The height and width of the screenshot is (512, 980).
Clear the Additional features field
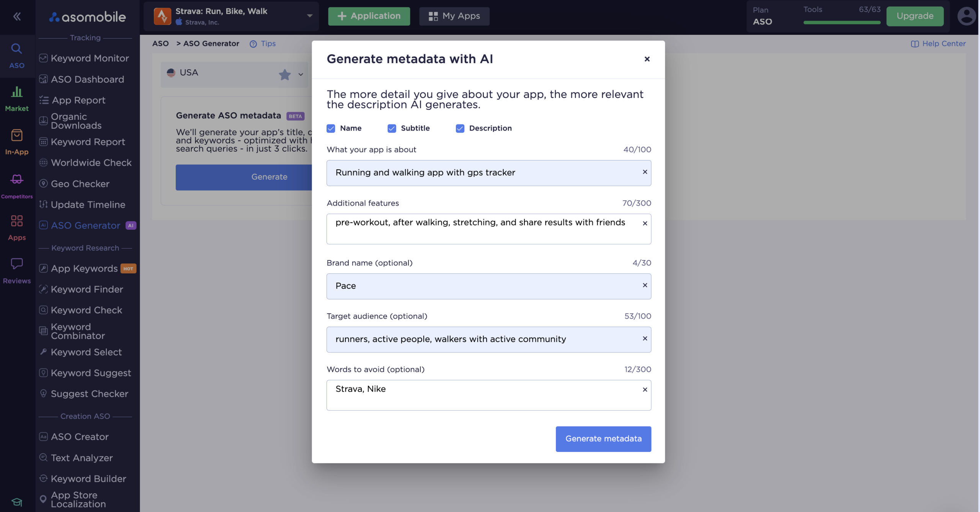pyautogui.click(x=645, y=223)
